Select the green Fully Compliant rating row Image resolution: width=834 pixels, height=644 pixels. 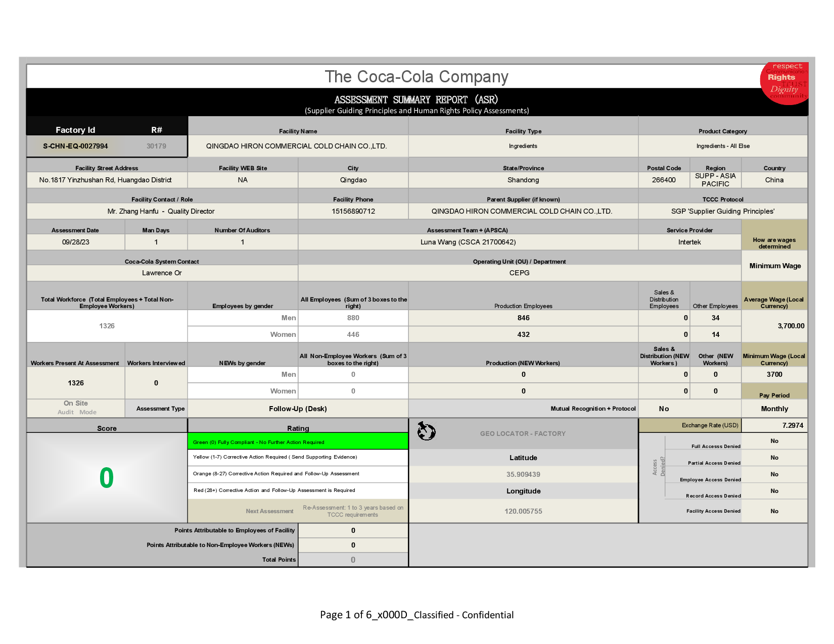[297, 442]
